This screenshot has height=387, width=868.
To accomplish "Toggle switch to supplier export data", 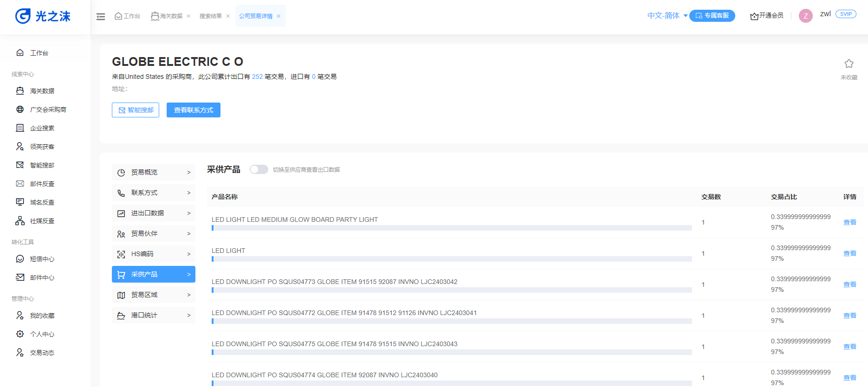I will click(259, 170).
